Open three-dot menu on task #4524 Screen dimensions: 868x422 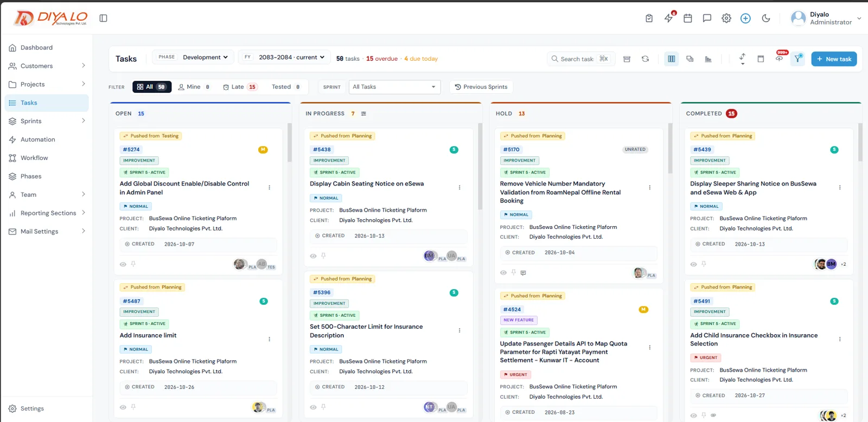pos(649,348)
